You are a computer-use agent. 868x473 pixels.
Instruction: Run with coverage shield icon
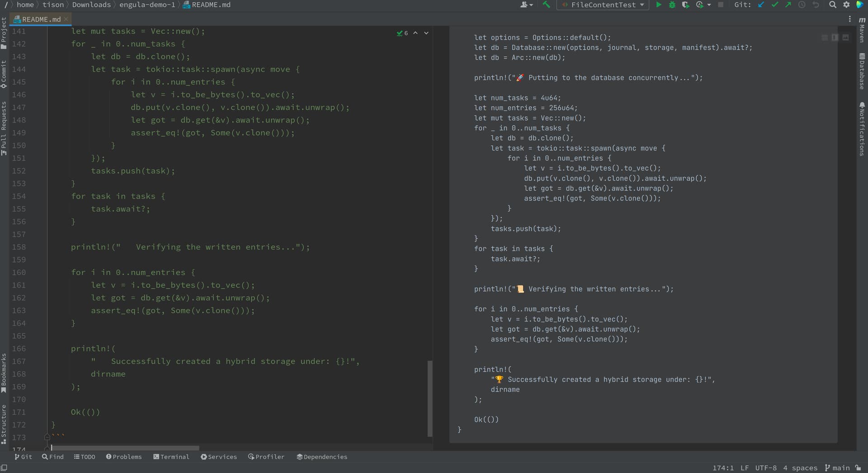pyautogui.click(x=685, y=5)
